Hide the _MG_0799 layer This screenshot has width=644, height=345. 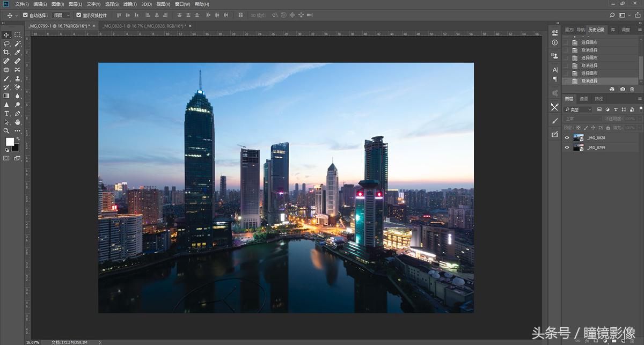pyautogui.click(x=567, y=147)
